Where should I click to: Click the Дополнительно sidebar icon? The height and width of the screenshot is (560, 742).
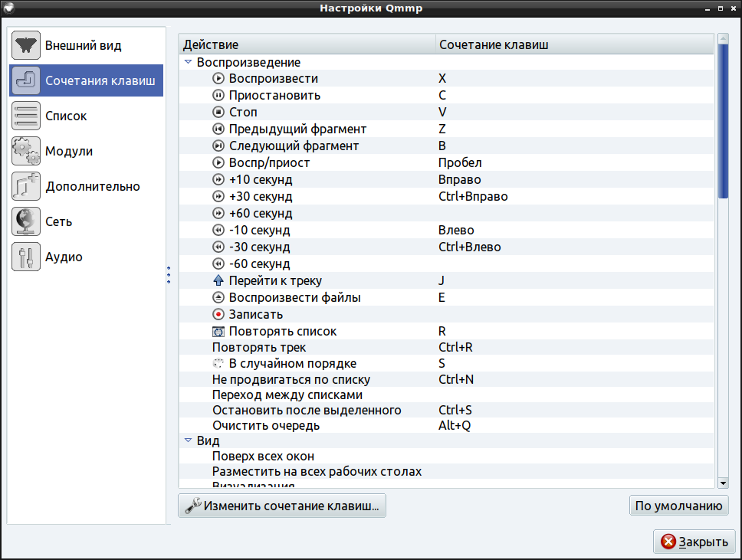coord(26,187)
